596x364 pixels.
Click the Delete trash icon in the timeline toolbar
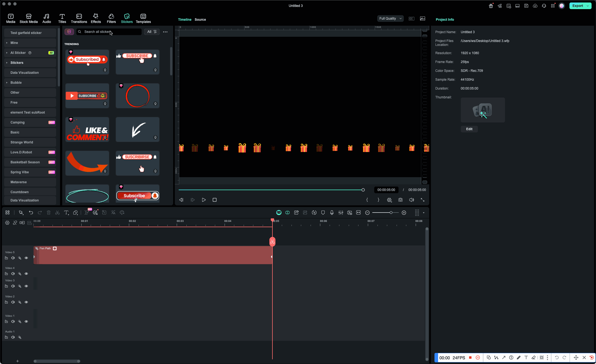49,213
